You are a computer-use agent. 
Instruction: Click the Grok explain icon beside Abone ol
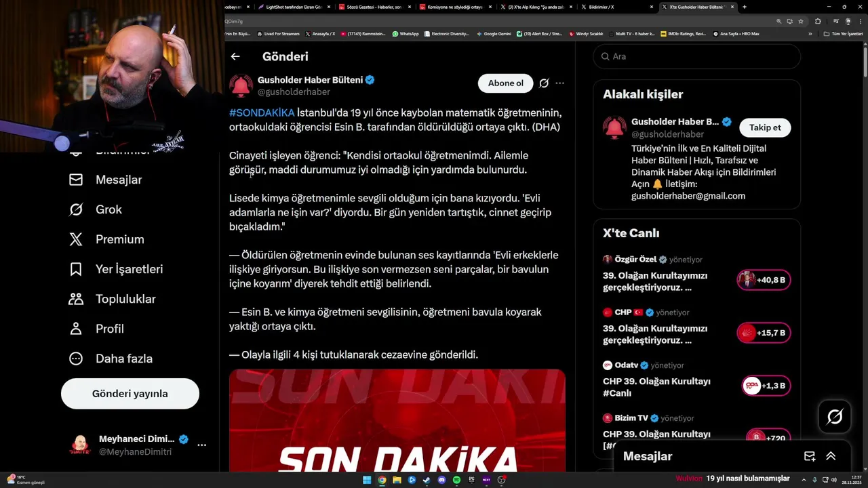click(544, 83)
